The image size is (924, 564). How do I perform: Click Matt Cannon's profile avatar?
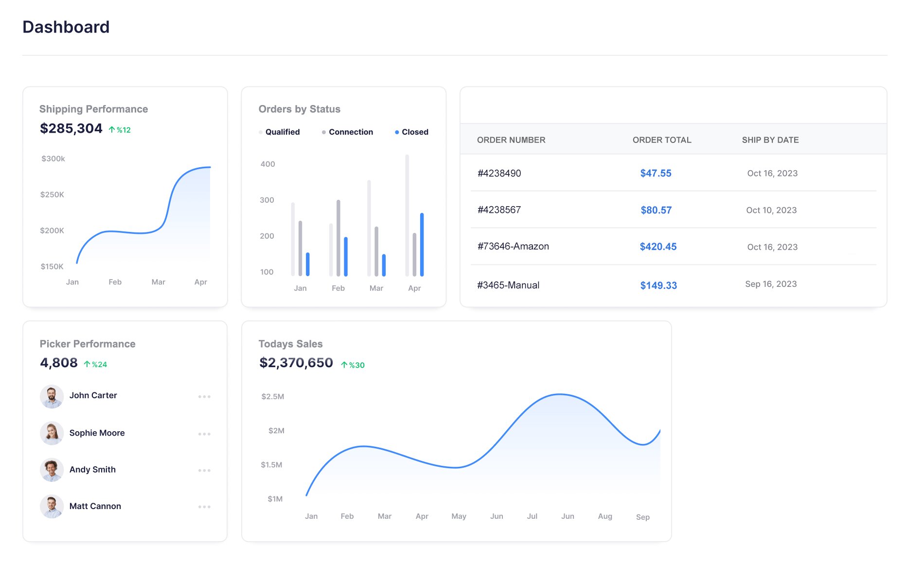(x=52, y=506)
